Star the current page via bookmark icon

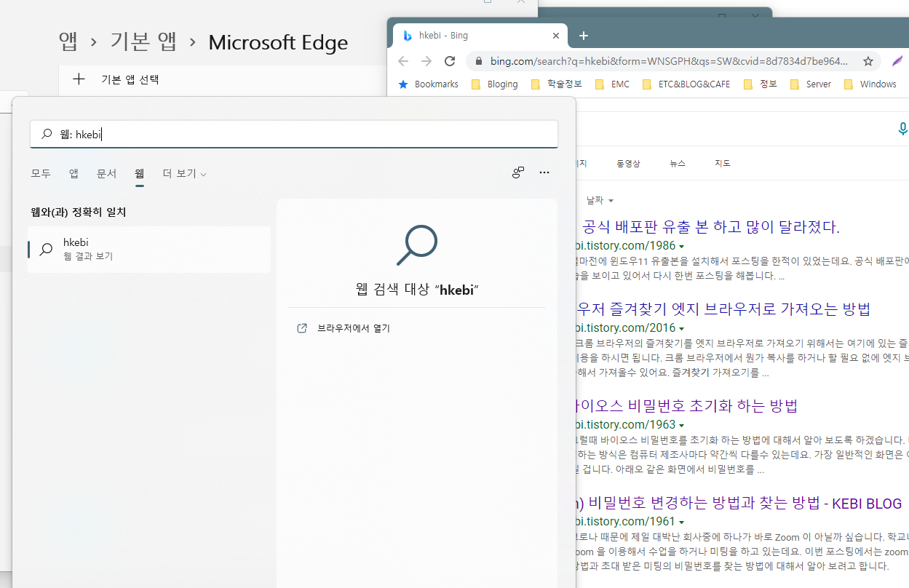pos(868,61)
